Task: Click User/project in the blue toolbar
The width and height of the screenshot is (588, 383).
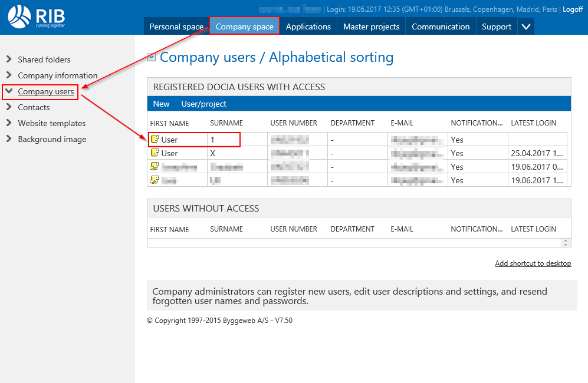Action: click(203, 104)
